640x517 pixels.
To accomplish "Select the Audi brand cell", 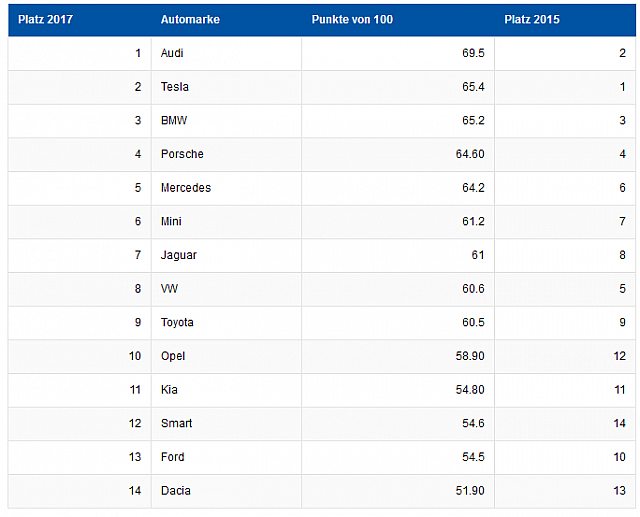I will [172, 53].
